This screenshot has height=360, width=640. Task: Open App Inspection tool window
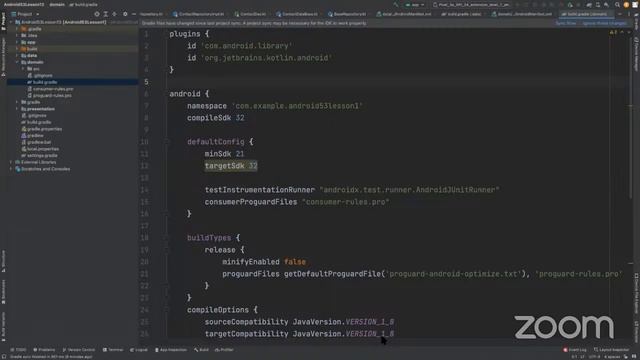point(171,350)
